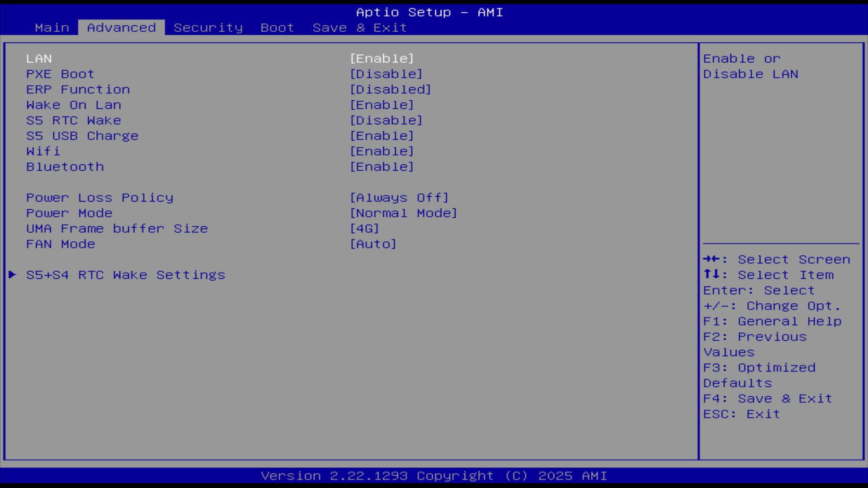Go to the Save & Exit tab
Image resolution: width=868 pixels, height=488 pixels.
(x=359, y=28)
